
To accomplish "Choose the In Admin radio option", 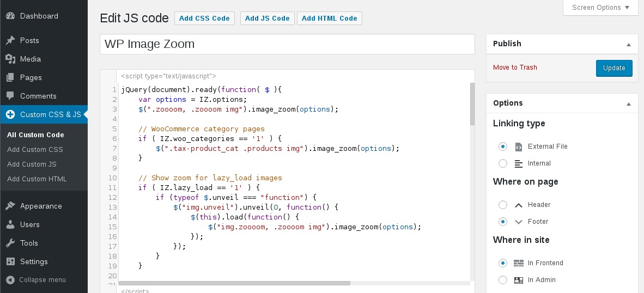I will [503, 280].
